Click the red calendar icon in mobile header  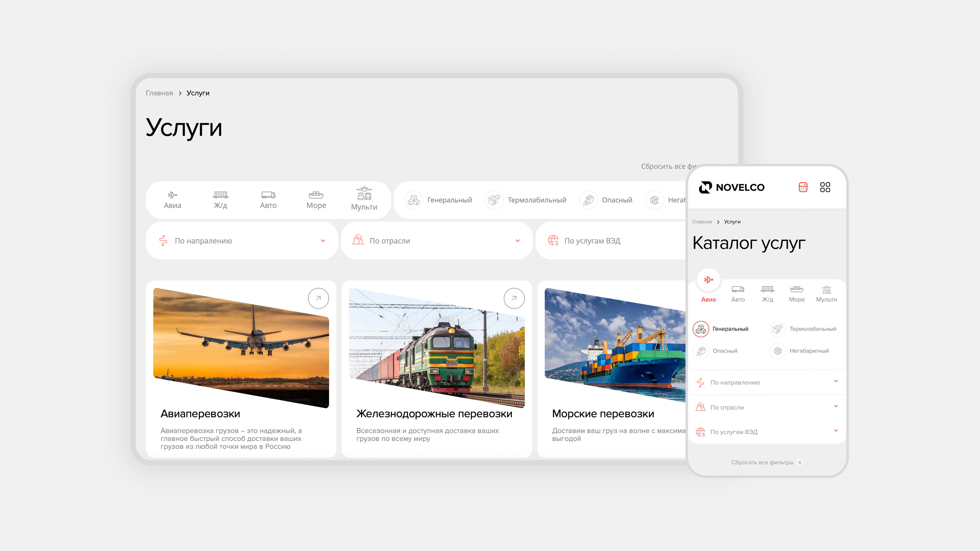(803, 187)
